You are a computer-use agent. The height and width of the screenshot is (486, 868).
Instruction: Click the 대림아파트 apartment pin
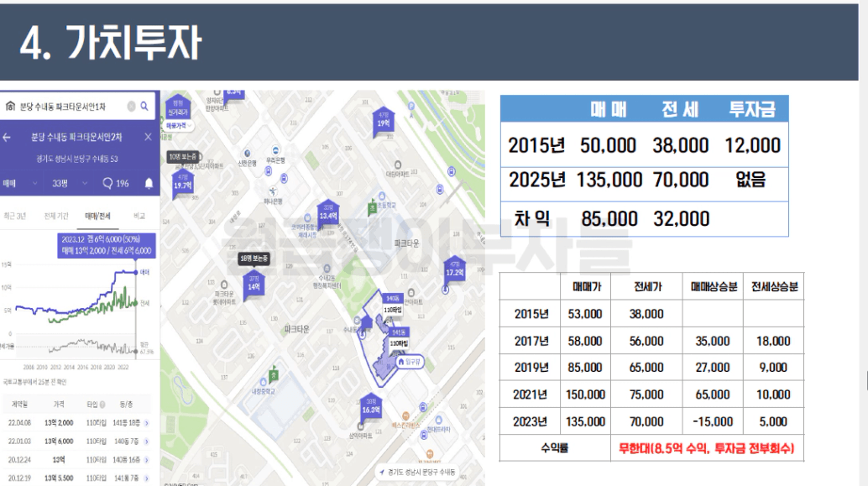pyautogui.click(x=397, y=165)
